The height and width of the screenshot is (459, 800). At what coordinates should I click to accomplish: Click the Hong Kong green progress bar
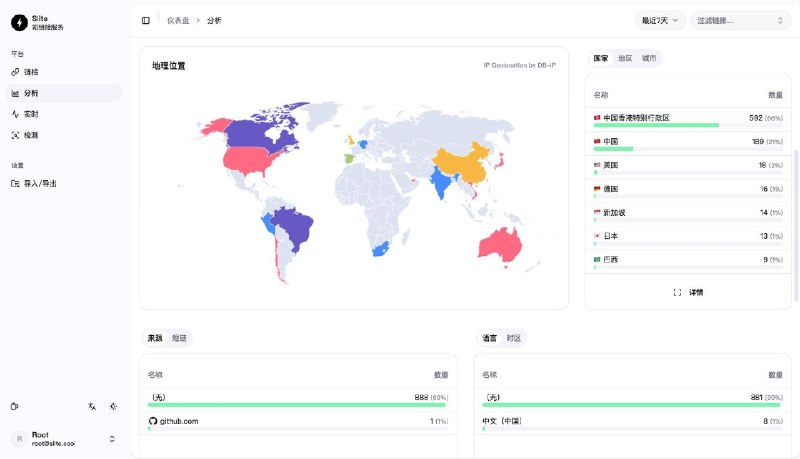pos(656,125)
